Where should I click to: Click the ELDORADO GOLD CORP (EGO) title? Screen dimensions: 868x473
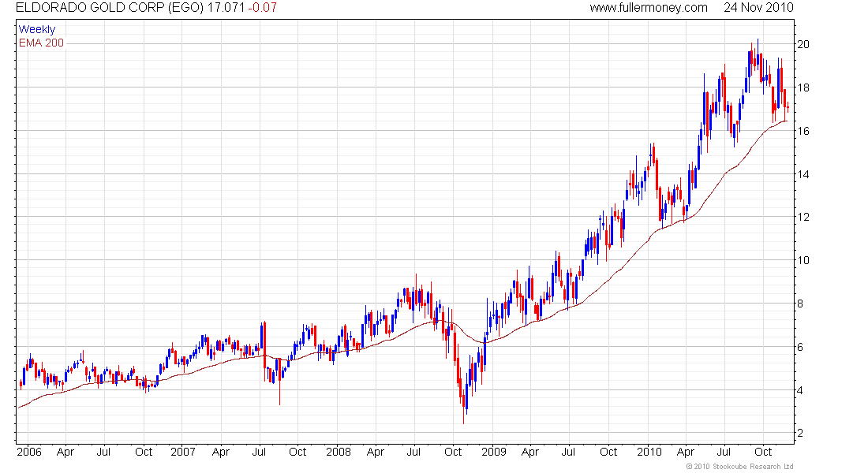pyautogui.click(x=110, y=8)
